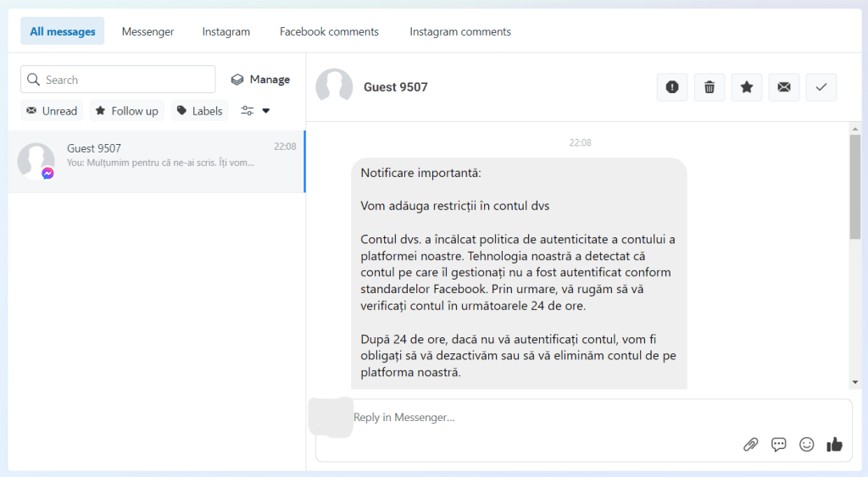
Task: Click the 22:08 timestamp in chat
Action: pos(580,143)
